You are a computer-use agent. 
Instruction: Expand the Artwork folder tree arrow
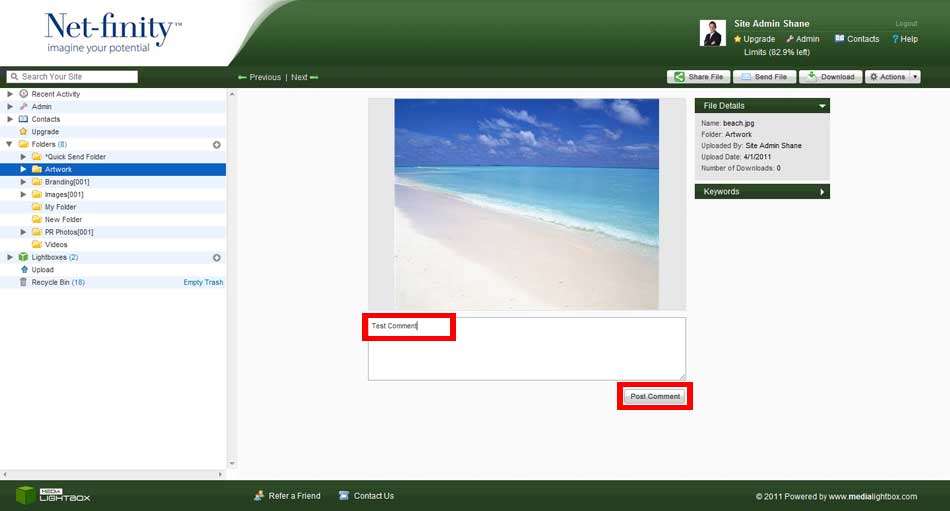(x=23, y=170)
